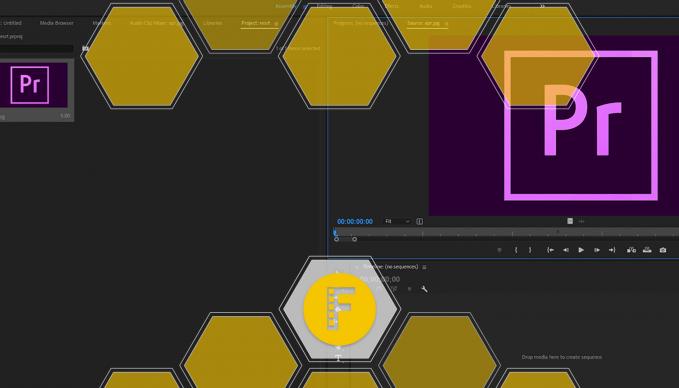
Task: Click the Project panel search field
Action: pos(36,48)
